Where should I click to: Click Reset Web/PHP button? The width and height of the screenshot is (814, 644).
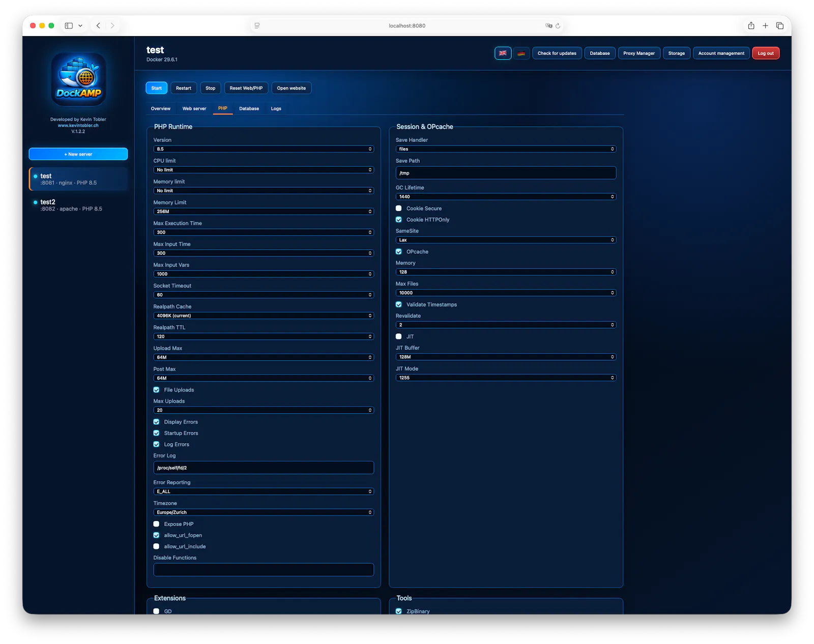246,88
